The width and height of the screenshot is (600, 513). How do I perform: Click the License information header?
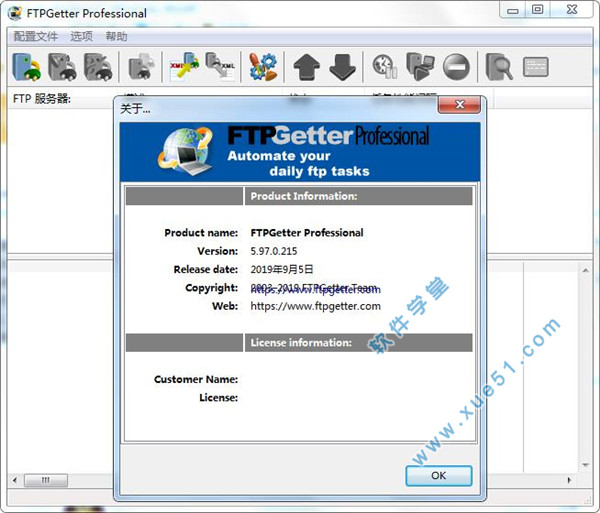358,342
